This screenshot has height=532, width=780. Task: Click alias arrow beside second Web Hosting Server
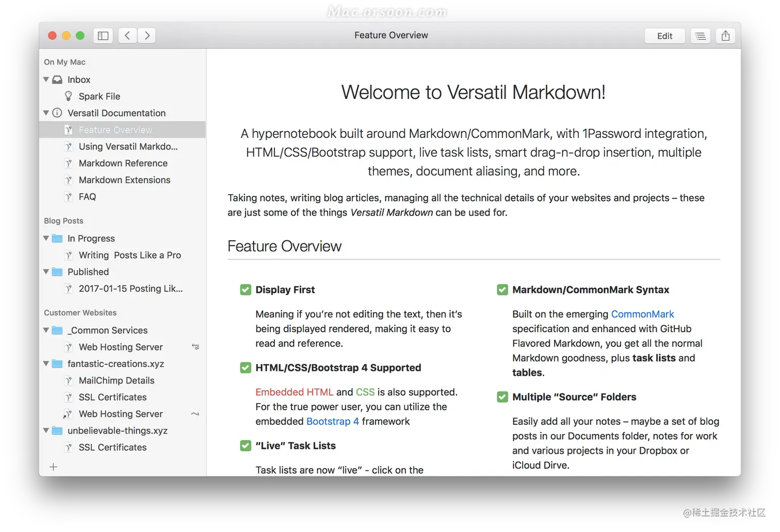[x=195, y=414]
